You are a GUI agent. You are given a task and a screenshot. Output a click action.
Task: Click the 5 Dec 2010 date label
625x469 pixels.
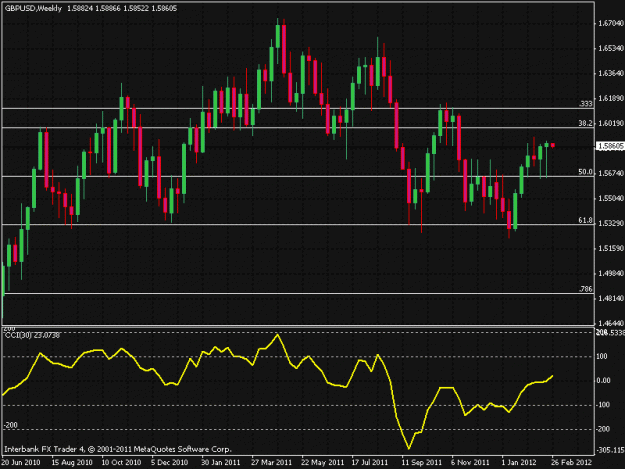point(169,462)
